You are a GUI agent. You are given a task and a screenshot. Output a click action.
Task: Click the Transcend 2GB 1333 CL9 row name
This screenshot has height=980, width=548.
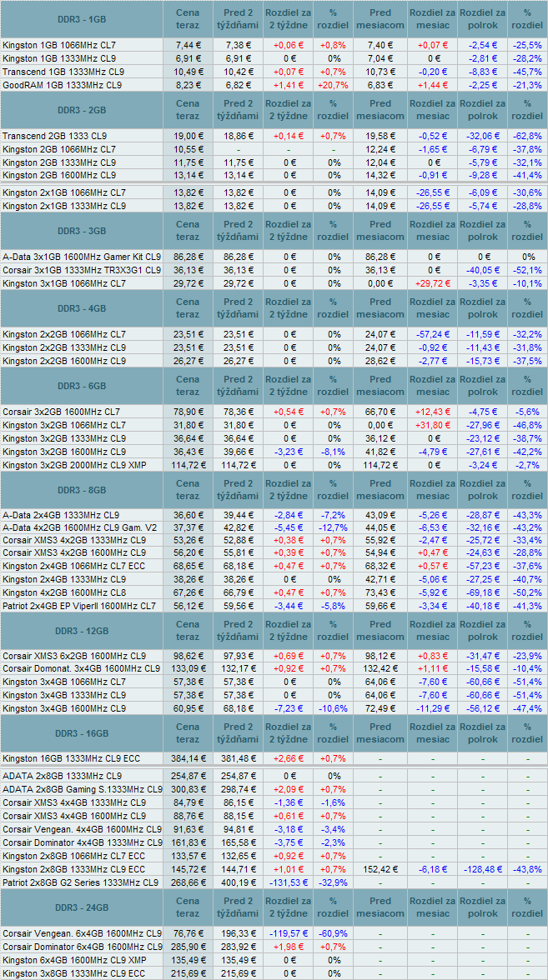tap(55, 137)
